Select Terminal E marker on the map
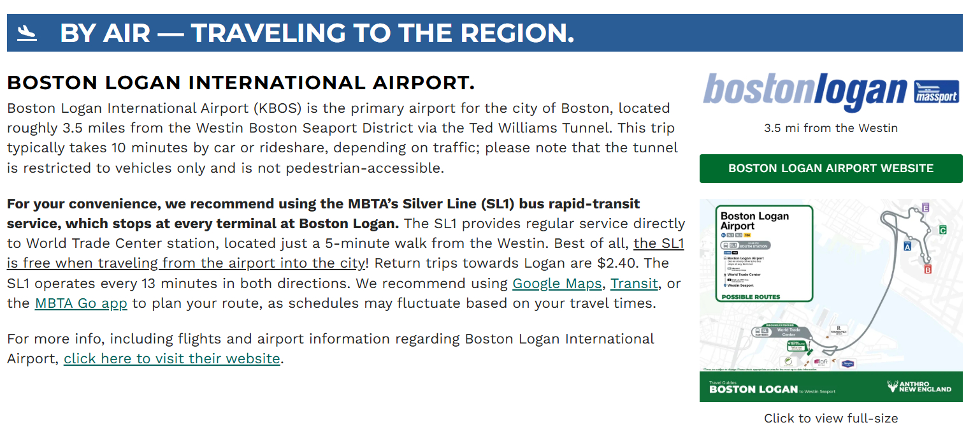This screenshot has width=980, height=441. tap(925, 208)
